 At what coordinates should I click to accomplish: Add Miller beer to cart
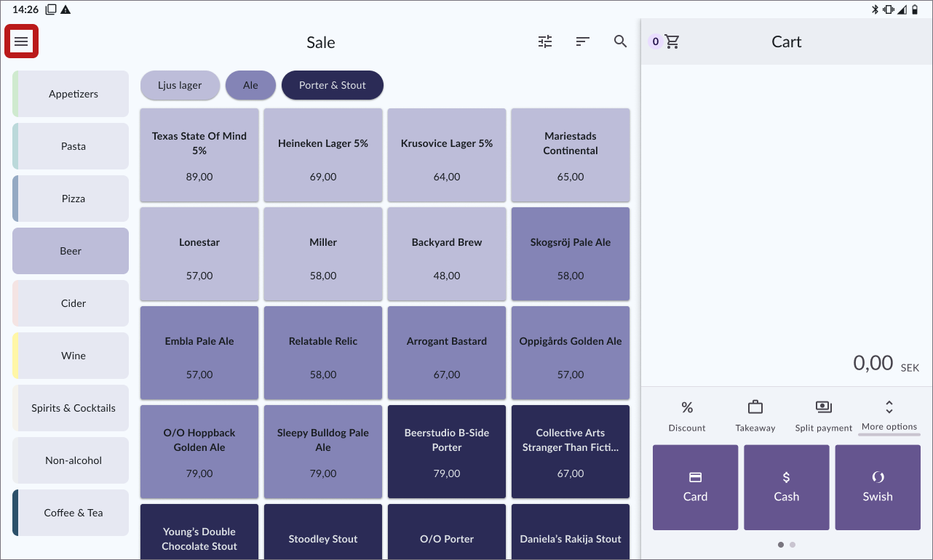tap(323, 255)
